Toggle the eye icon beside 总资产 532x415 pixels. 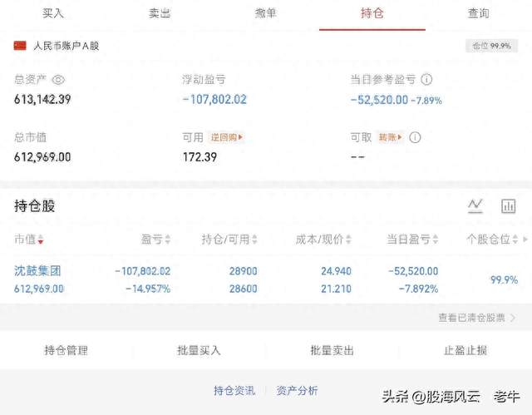58,80
